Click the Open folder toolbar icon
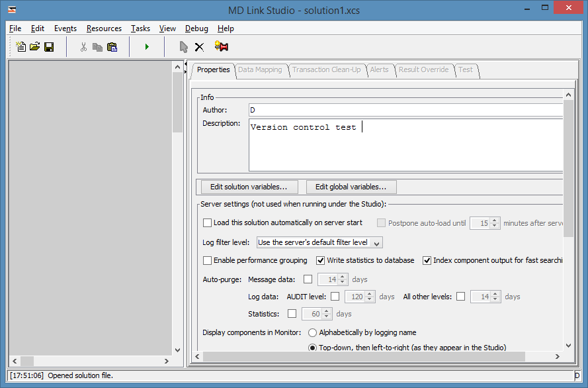 click(35, 46)
